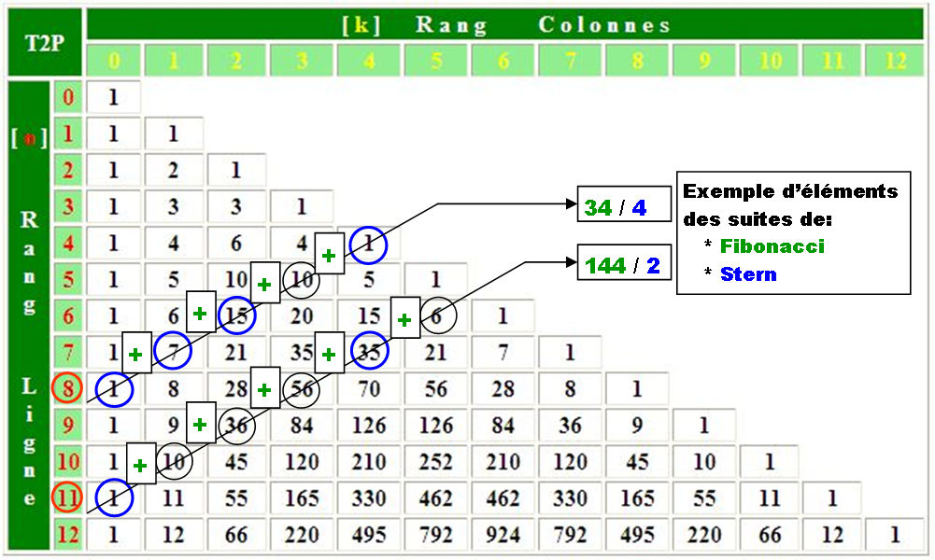The image size is (935, 560).
Task: Click 792 in column 5 of row 12
Action: pyautogui.click(x=436, y=534)
